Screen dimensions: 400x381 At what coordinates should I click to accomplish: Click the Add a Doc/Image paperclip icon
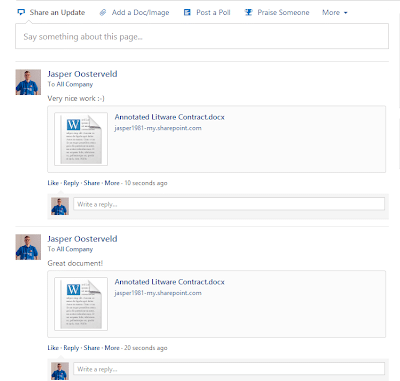pos(103,13)
